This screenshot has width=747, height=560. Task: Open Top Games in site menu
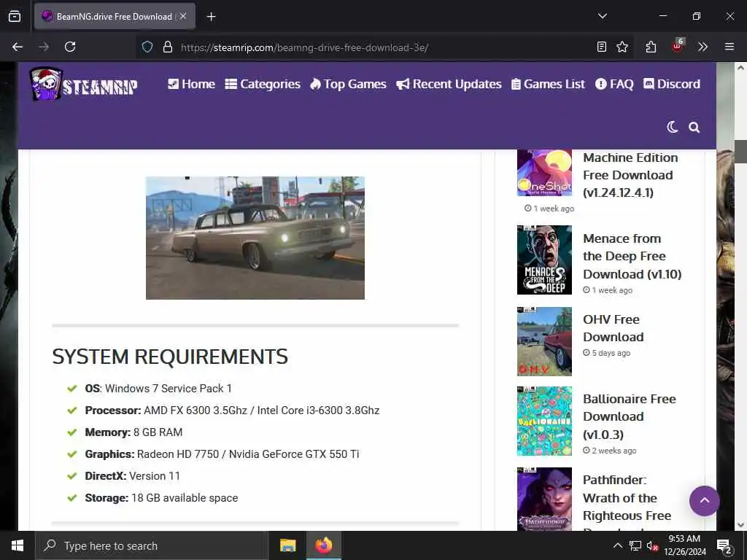[x=348, y=84]
